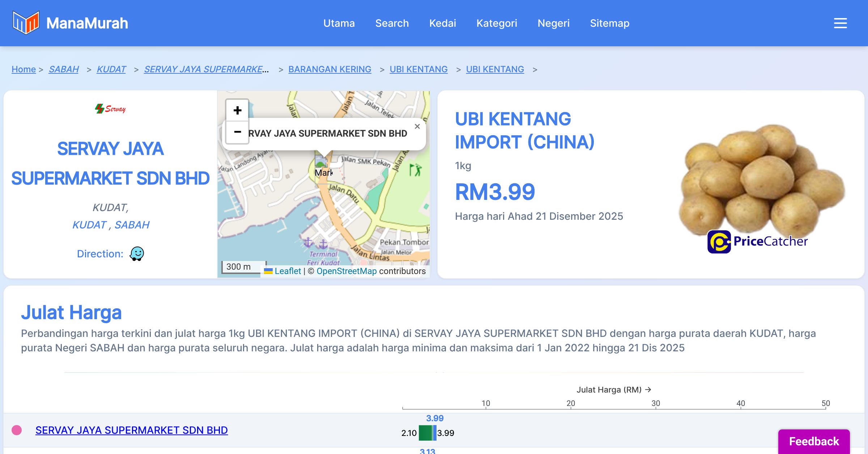Click the OpenStreetMap attribution link
Screen dimensions: 868x454
click(346, 271)
